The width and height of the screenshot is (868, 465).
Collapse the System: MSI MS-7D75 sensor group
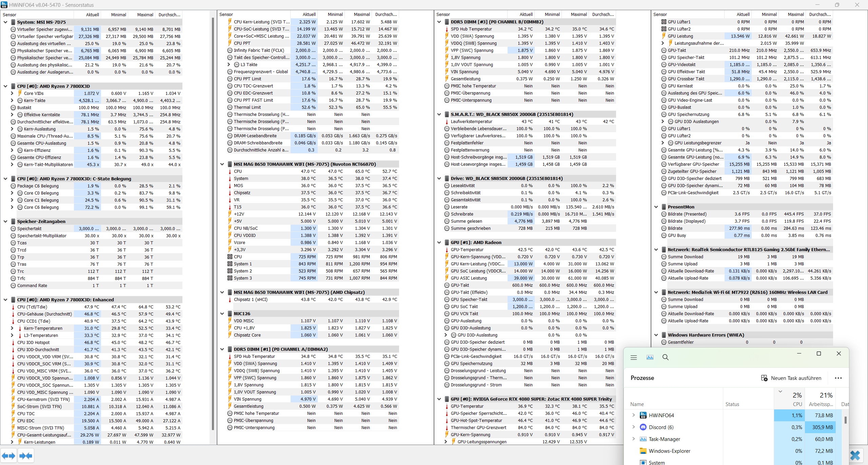[x=5, y=22]
